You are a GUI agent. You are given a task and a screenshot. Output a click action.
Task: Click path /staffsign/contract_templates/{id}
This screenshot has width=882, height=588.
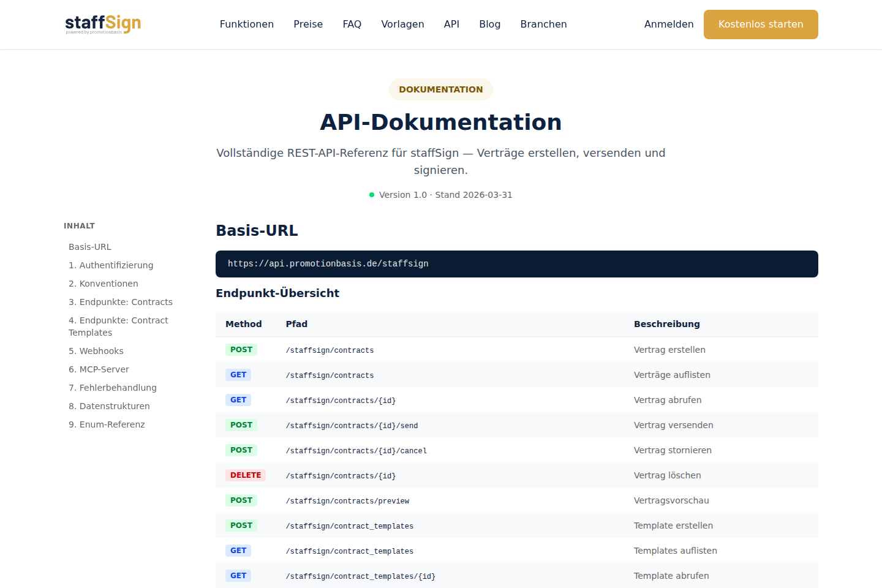click(x=361, y=576)
